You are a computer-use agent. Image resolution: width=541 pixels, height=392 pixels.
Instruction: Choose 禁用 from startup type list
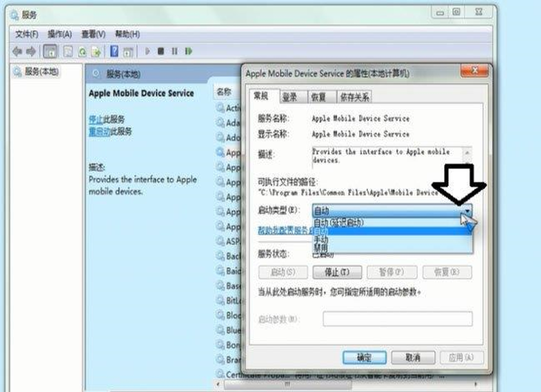[392, 247]
